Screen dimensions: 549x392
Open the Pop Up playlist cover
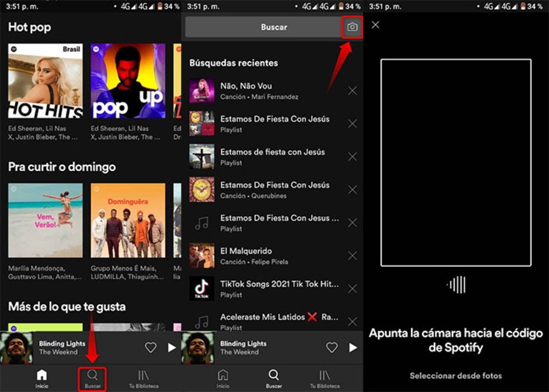[128, 81]
